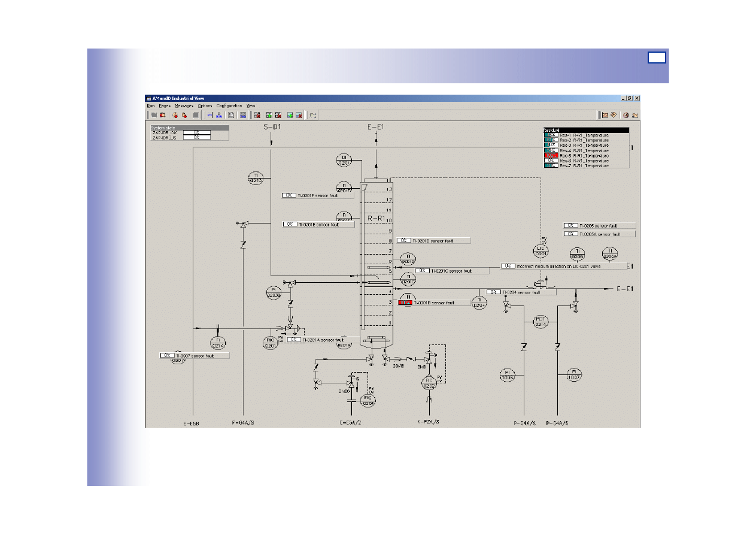
Task: Click the curved path icon in toolbar
Action: click(x=312, y=115)
